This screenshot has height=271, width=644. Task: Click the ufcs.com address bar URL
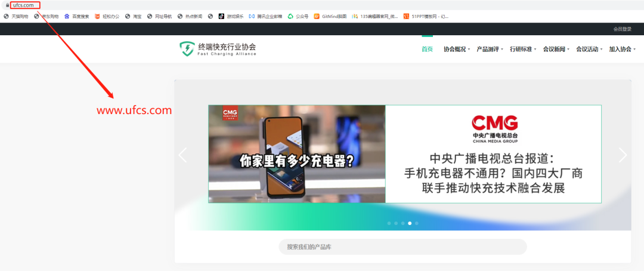pos(23,5)
